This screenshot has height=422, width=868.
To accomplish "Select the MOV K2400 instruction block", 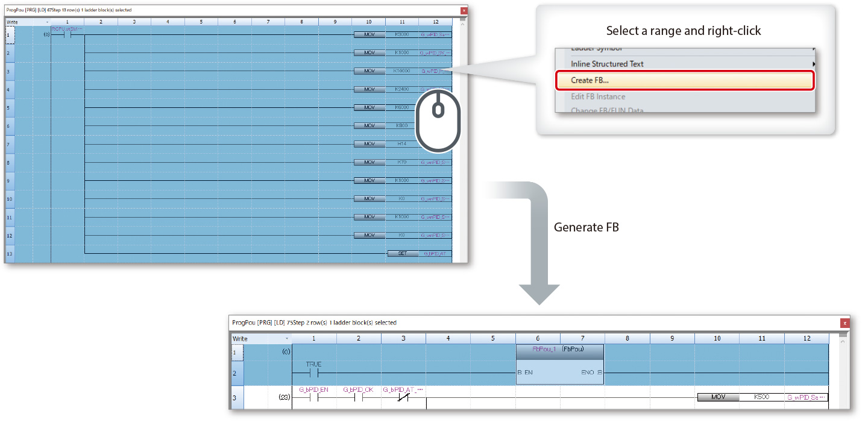I will (x=369, y=89).
